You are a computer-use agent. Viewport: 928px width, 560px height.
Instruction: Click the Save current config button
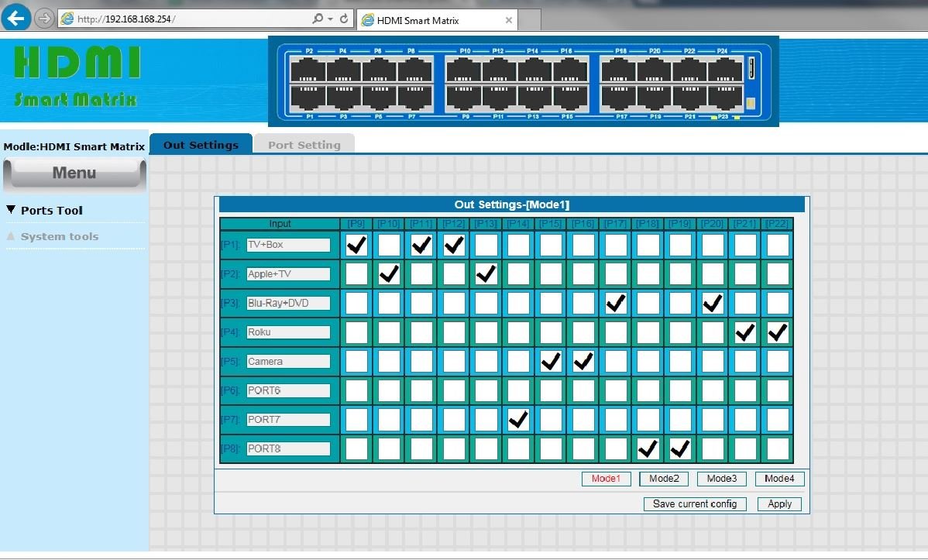pyautogui.click(x=694, y=504)
